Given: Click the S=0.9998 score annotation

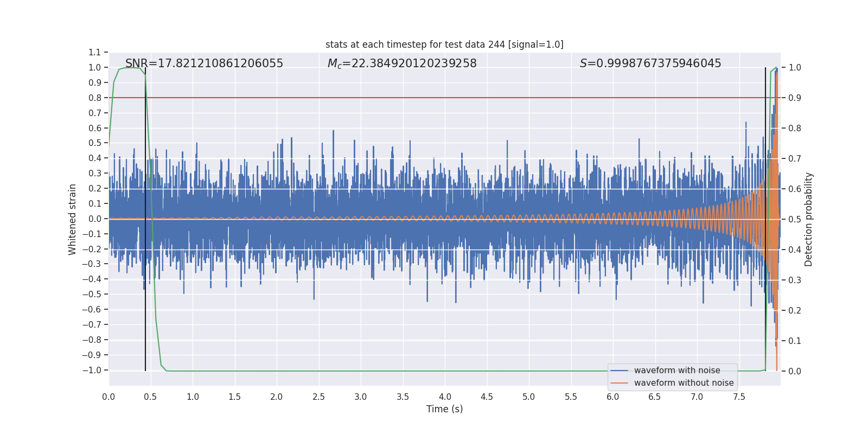Looking at the screenshot, I should [650, 63].
